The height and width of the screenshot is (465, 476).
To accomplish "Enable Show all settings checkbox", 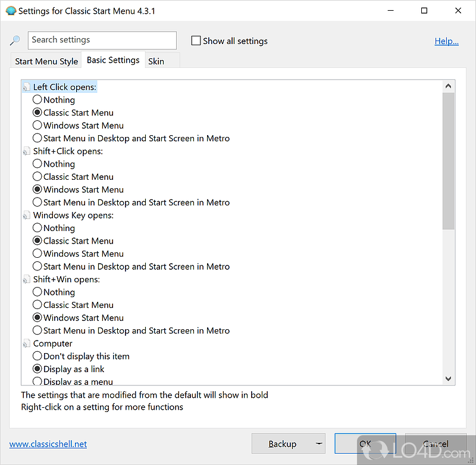I will [196, 40].
